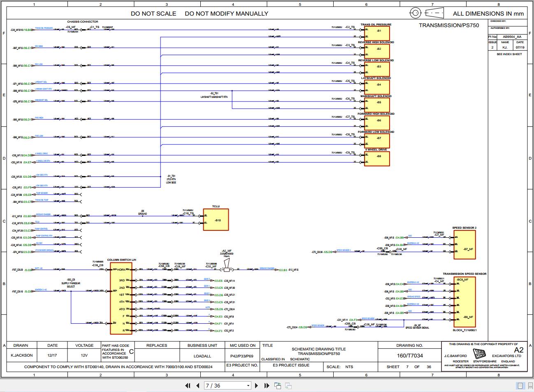Viewport: 534px width, 392px height.
Task: Click the DO NOT MODIFY MANUALLY text
Action: [x=226, y=14]
